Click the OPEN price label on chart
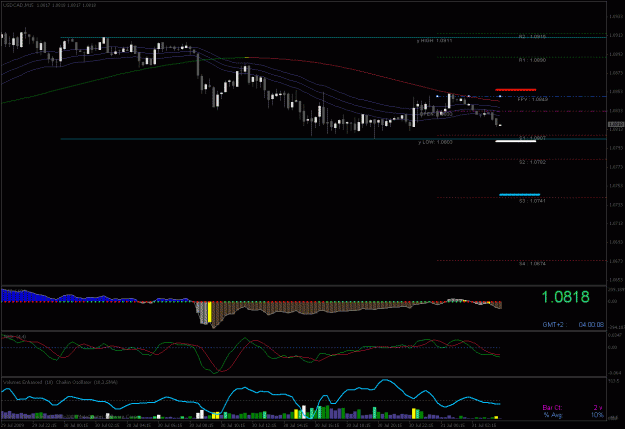Image resolution: width=625 pixels, height=429 pixels. pos(436,114)
